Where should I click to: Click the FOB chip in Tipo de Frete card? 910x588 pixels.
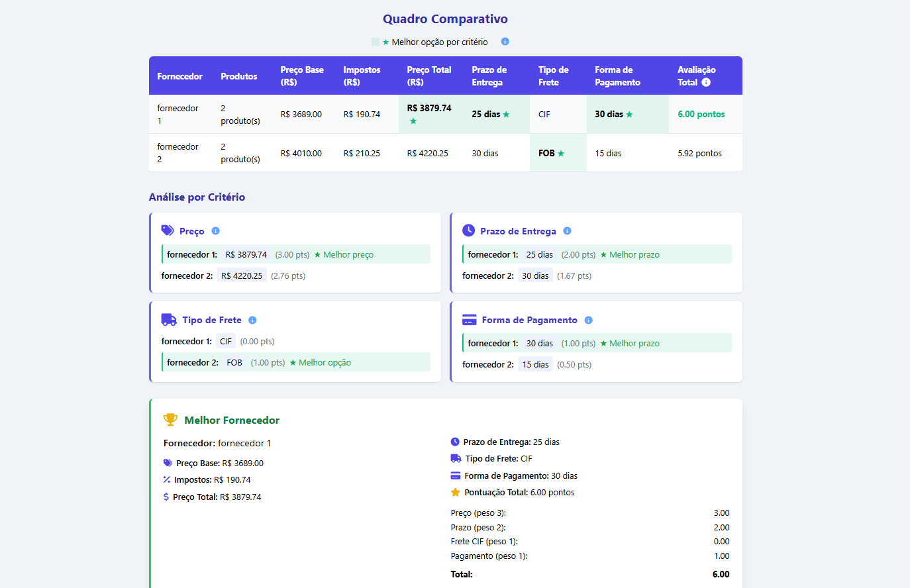tap(234, 363)
